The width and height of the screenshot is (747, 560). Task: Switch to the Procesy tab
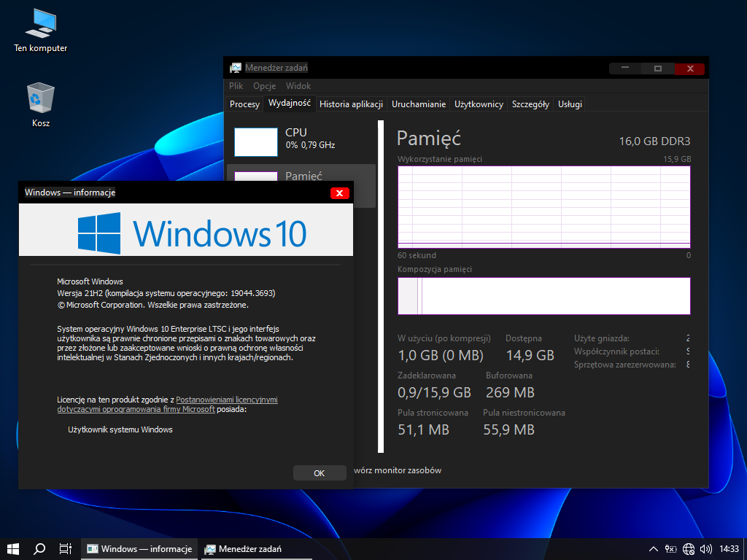pyautogui.click(x=244, y=104)
